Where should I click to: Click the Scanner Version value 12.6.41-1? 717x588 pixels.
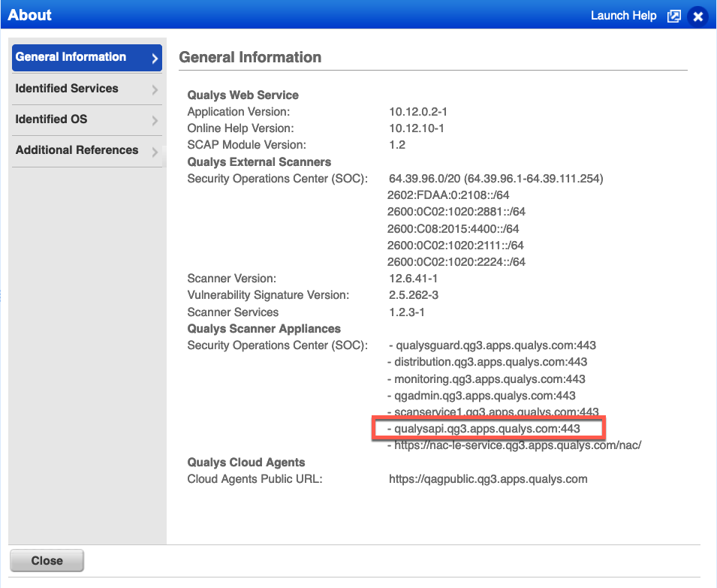click(x=413, y=279)
